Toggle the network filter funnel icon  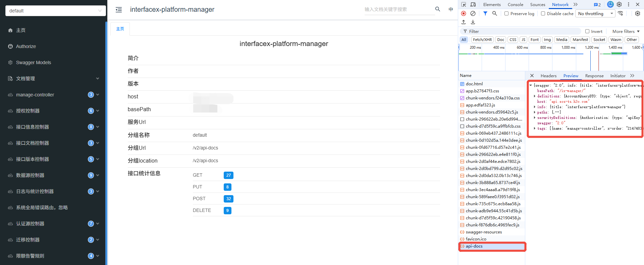(485, 13)
